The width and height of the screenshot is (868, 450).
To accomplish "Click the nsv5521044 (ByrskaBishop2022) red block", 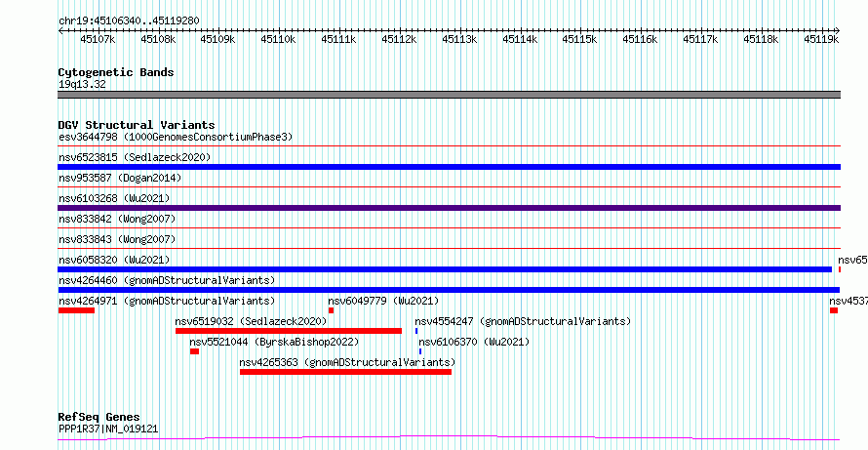I will (194, 351).
